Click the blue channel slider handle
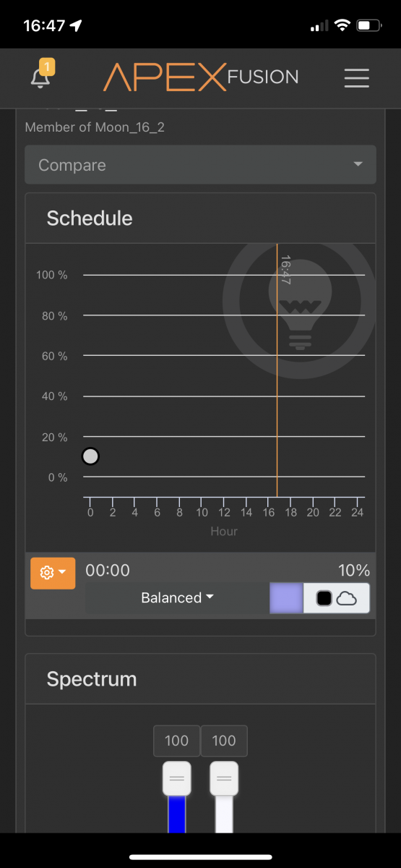Viewport: 401px width, 868px height. [x=176, y=778]
